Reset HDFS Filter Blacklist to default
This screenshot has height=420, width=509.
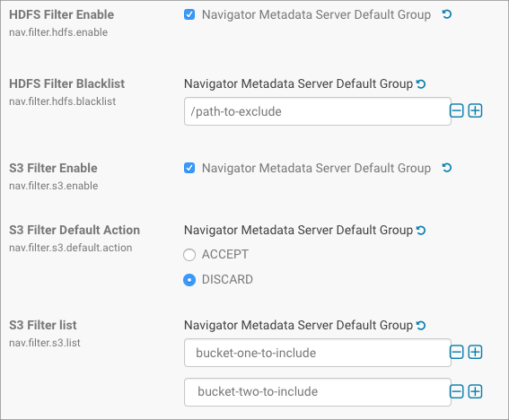pyautogui.click(x=421, y=84)
